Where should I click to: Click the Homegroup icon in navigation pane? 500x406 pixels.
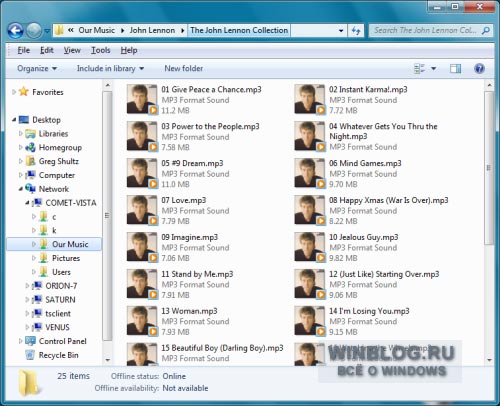[x=30, y=147]
